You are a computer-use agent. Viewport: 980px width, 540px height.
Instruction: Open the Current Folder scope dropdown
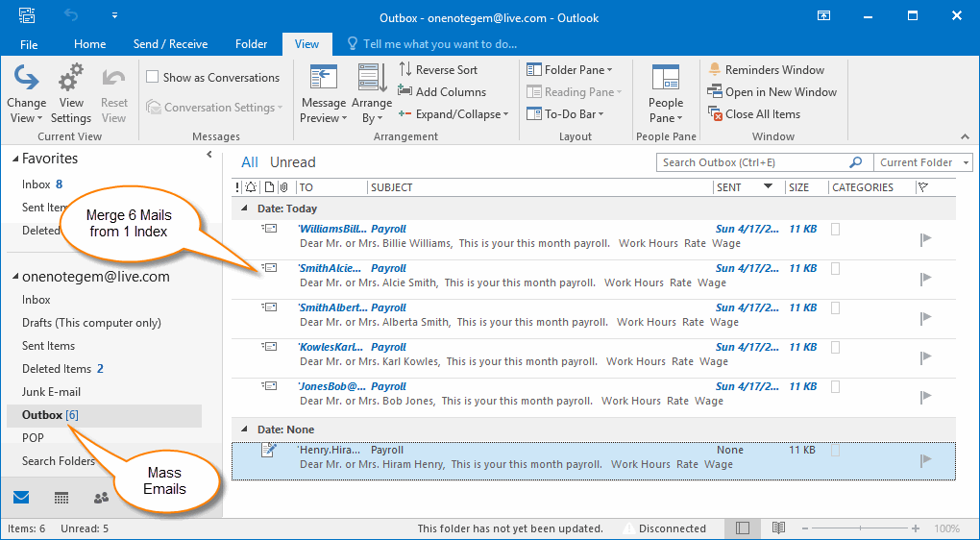pos(923,162)
